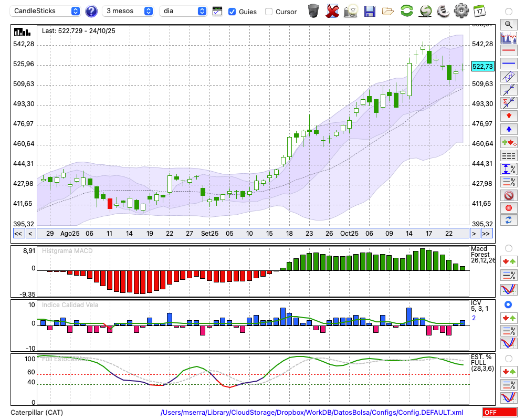Open the CandleSticks chart type dropdown
The width and height of the screenshot is (525, 420).
[x=47, y=11]
